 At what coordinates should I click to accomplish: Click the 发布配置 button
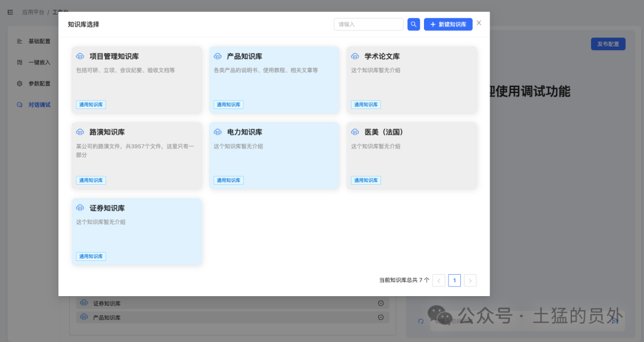[x=608, y=44]
